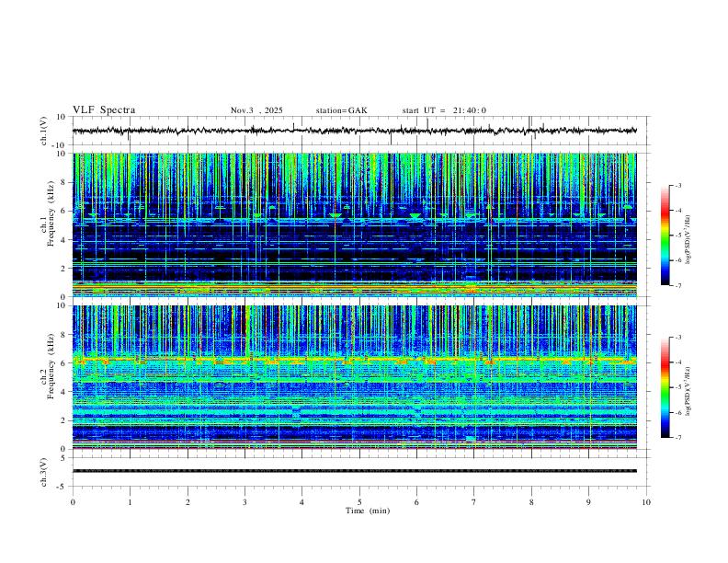Click time axis tick label "4"
Image resolution: width=728 pixels, height=563 pixels.
tap(302, 502)
